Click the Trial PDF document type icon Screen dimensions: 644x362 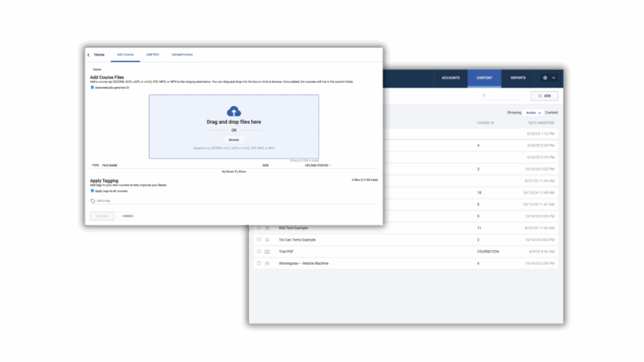[x=267, y=252]
